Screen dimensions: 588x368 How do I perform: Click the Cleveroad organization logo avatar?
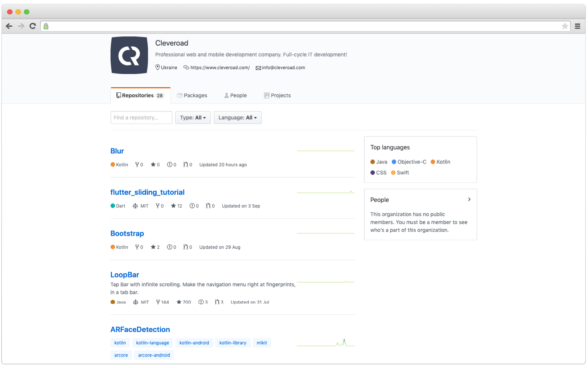coord(129,55)
